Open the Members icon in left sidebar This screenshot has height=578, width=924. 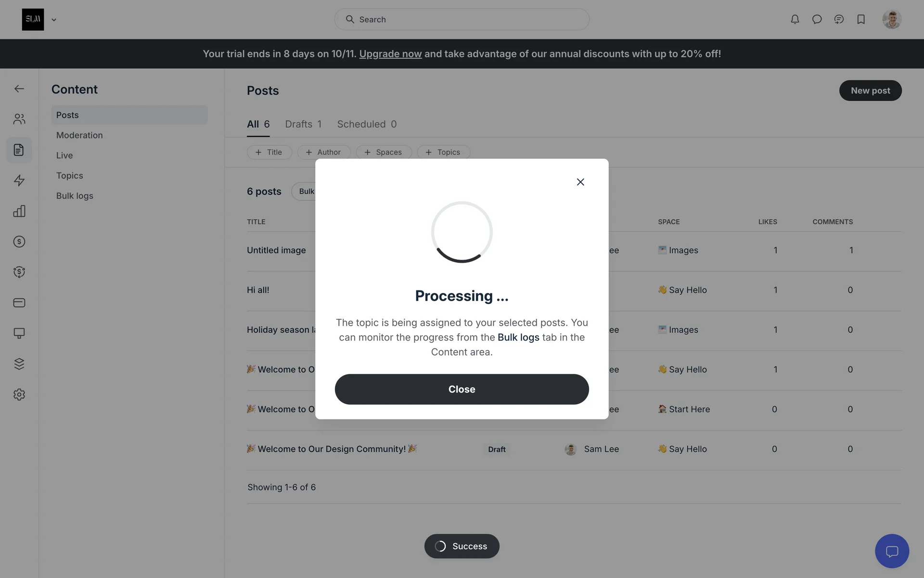[x=19, y=119]
